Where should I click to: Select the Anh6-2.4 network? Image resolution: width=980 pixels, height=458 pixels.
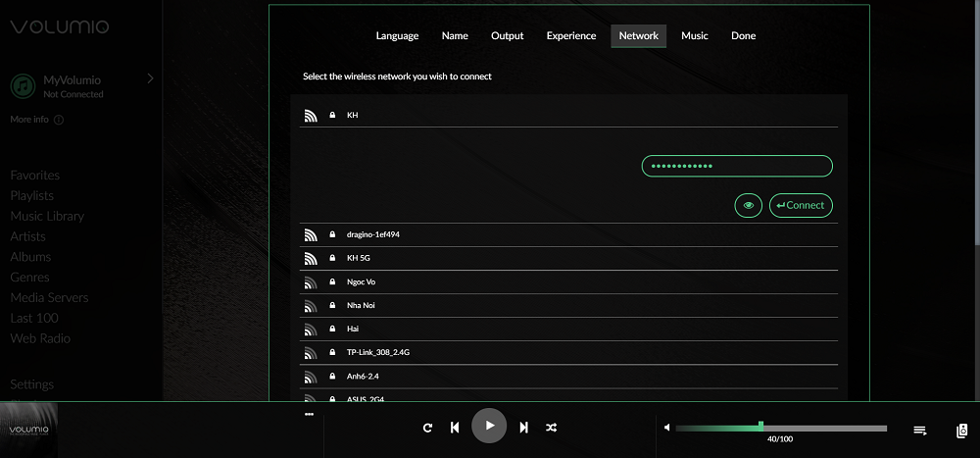pyautogui.click(x=568, y=377)
